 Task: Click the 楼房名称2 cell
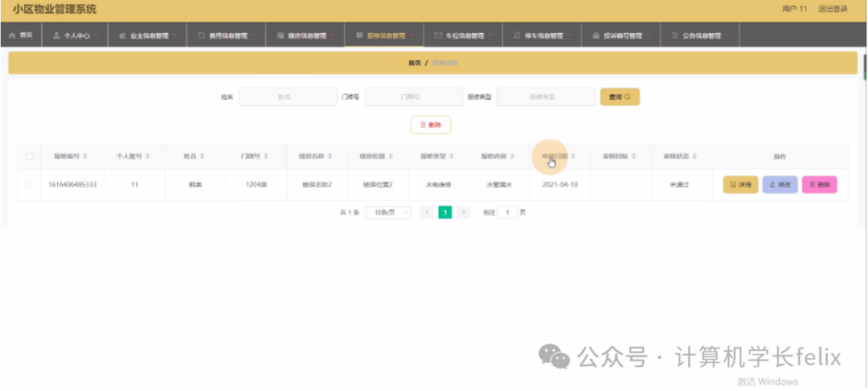pos(317,185)
